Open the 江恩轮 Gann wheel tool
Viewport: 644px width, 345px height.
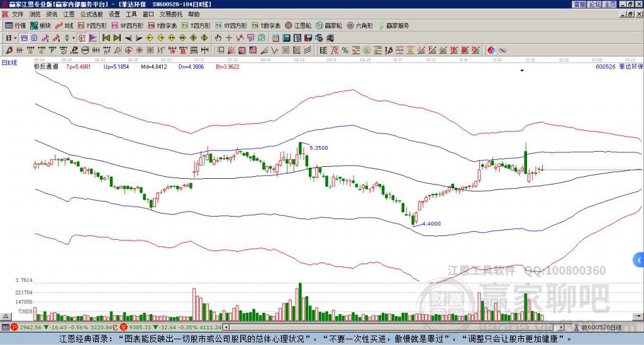click(299, 25)
